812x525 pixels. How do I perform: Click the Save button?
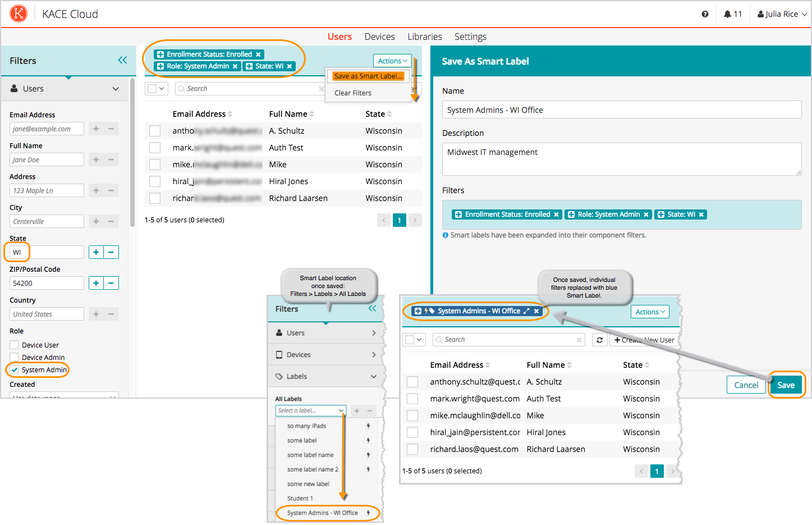click(x=786, y=385)
